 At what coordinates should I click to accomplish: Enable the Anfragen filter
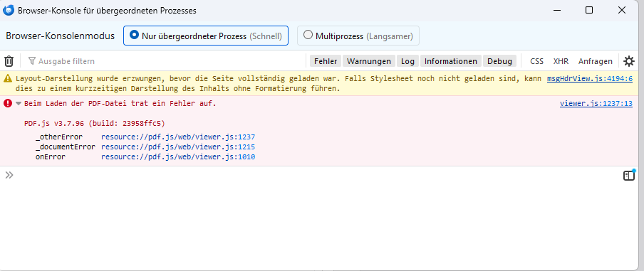595,61
